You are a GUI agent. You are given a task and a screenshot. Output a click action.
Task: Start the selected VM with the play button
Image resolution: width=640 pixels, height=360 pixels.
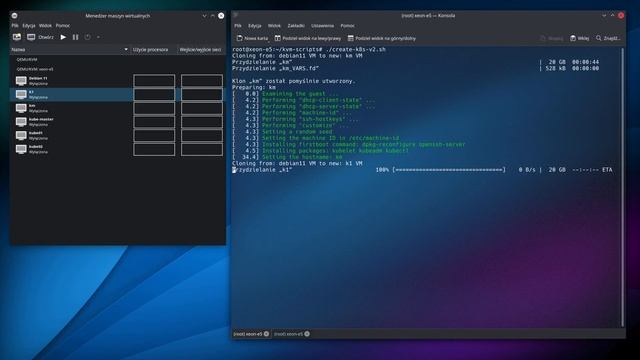pos(63,37)
